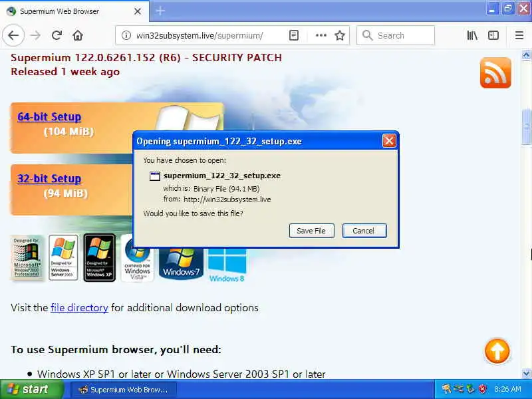The image size is (532, 399).
Task: Focus the Search input box
Action: [x=396, y=35]
